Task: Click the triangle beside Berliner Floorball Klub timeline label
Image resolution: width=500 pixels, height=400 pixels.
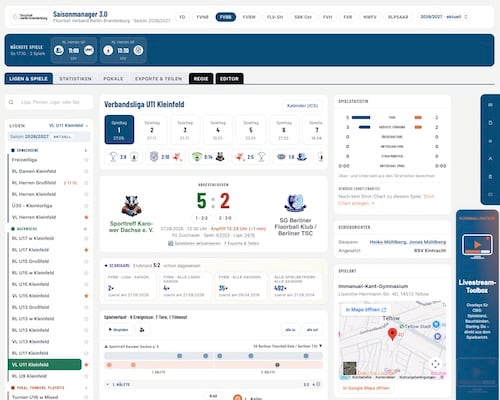Action: [x=321, y=346]
